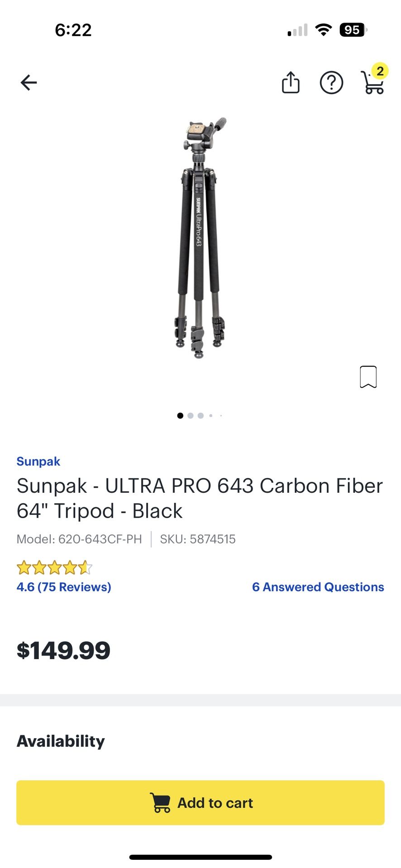Viewport: 401px width, 868px height.
Task: Tap the battery indicator in status bar
Action: (x=353, y=30)
